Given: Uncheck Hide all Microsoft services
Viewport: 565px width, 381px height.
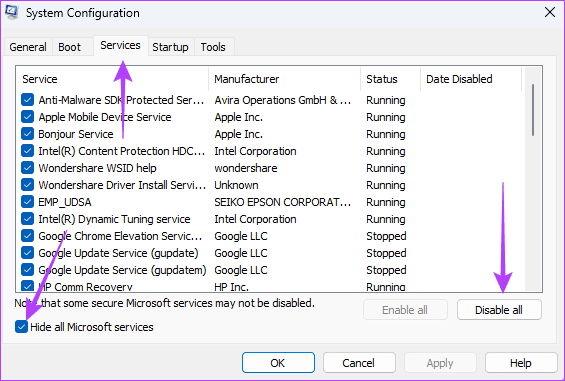Looking at the screenshot, I should tap(21, 327).
